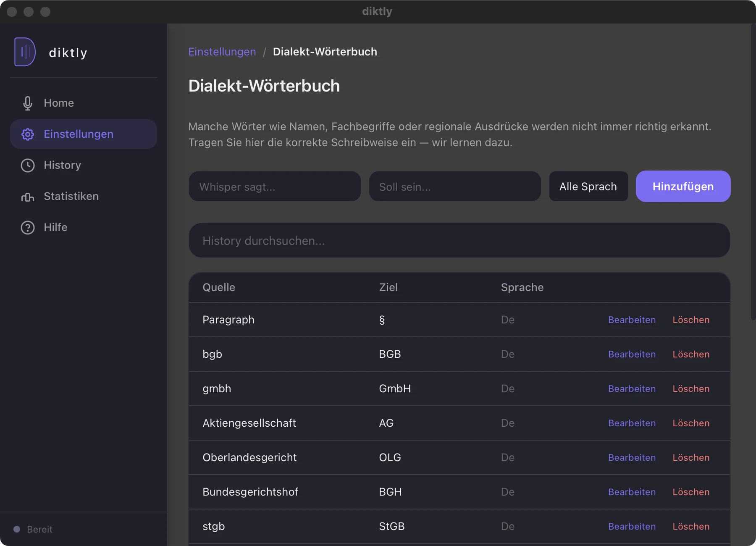The width and height of the screenshot is (756, 546).
Task: Focus the 'Soll sein...' input field
Action: 455,186
